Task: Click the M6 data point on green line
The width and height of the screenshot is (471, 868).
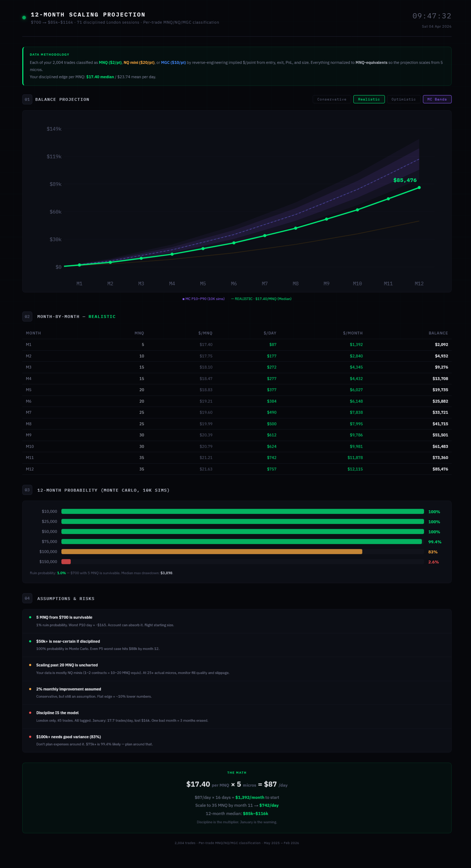Action: (234, 243)
